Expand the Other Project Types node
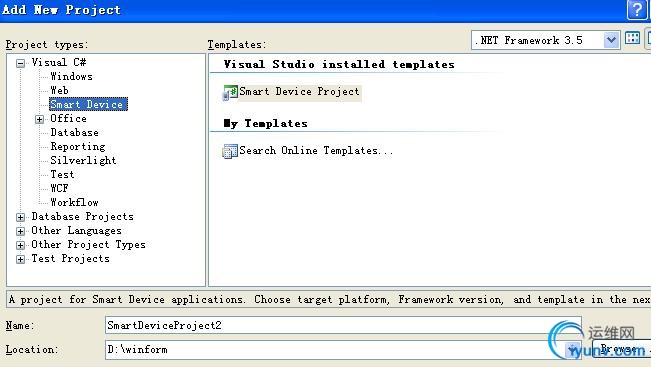Screen dimensions: 651x367 click(x=20, y=245)
